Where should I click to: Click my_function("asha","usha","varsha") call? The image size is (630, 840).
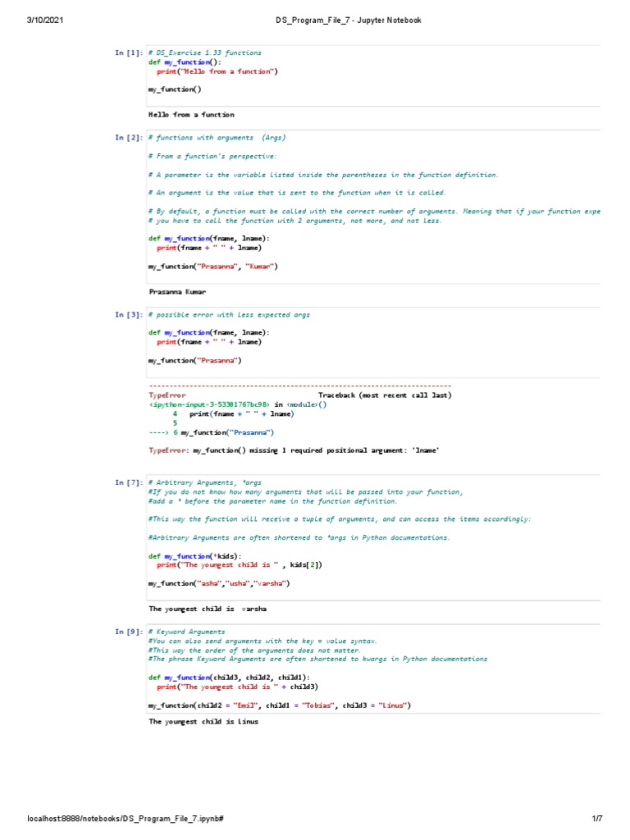tap(218, 583)
